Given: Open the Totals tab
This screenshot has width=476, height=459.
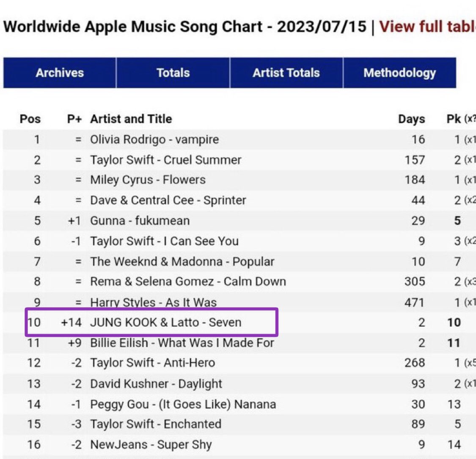Looking at the screenshot, I should 173,73.
